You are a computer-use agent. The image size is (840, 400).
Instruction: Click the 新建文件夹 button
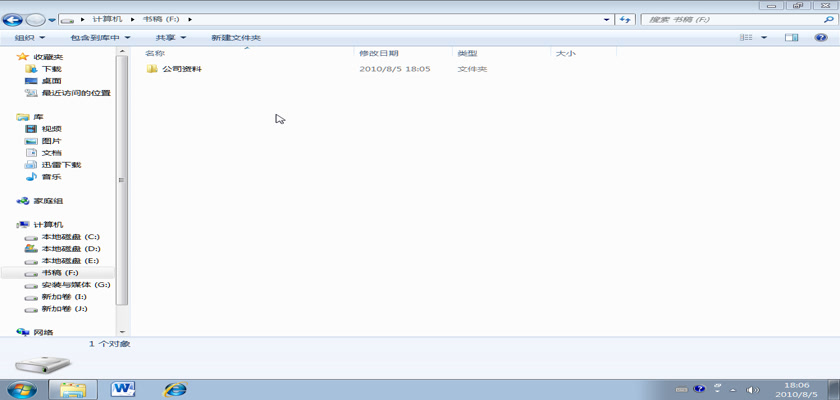pos(235,38)
